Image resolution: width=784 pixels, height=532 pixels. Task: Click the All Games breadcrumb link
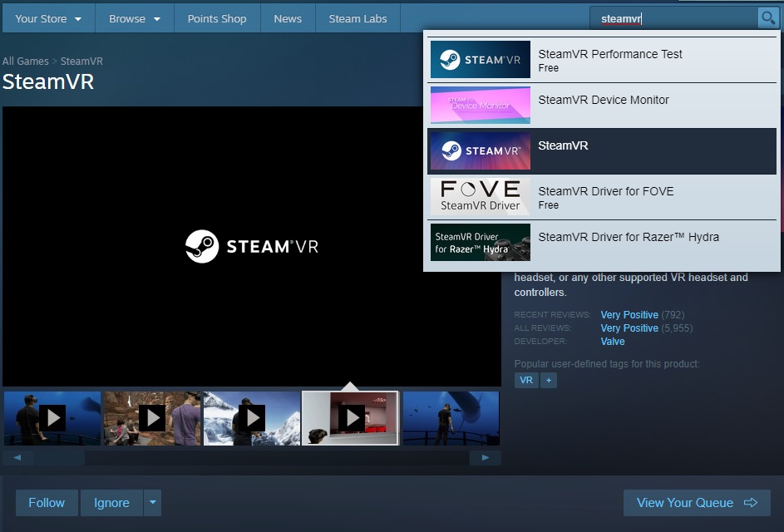pyautogui.click(x=26, y=61)
